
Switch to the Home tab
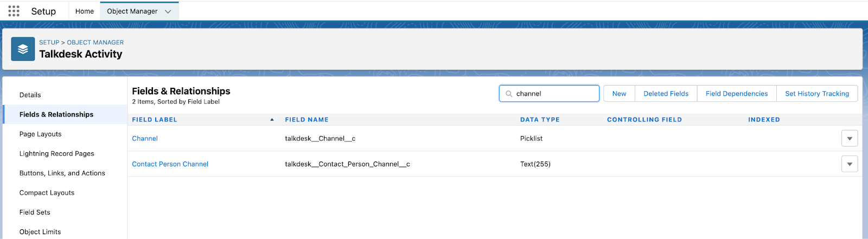tap(85, 11)
